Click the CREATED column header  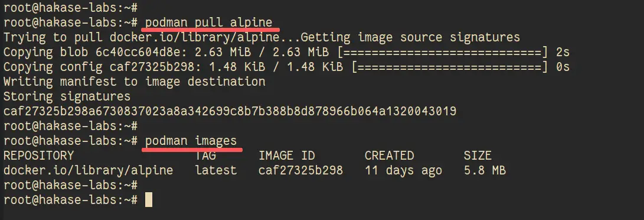(390, 156)
